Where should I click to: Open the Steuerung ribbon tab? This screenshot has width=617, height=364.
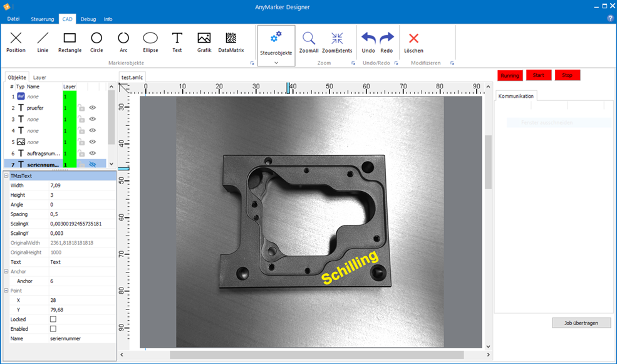pyautogui.click(x=43, y=19)
